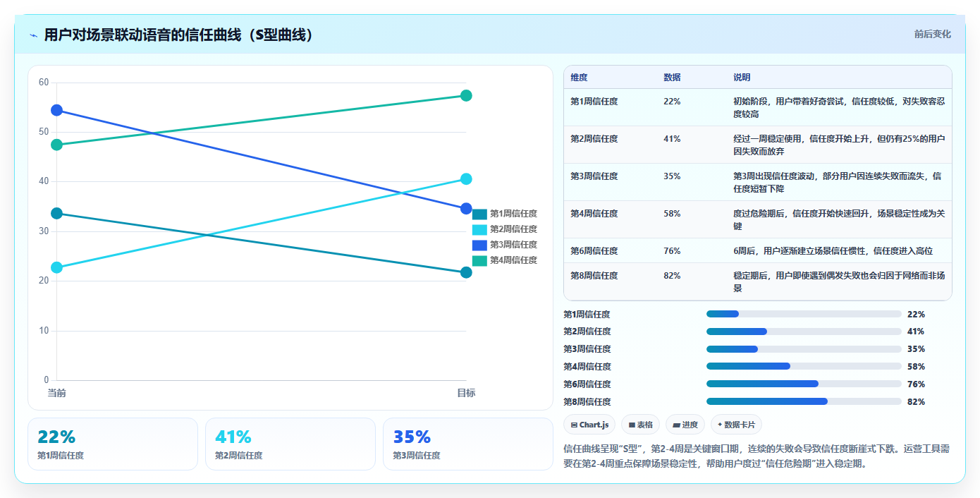Screen dimensions: 980x498
Task: Select the 第1周信任度 cell in the table
Action: (594, 102)
